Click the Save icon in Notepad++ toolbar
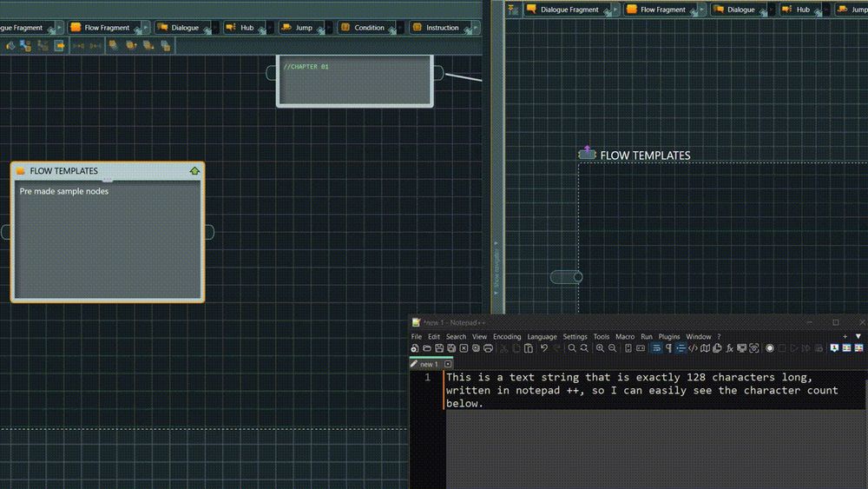868x489 pixels. pos(439,348)
